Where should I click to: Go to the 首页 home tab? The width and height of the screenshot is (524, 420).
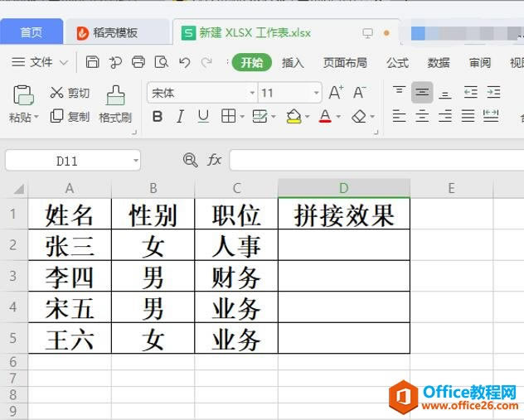point(32,32)
